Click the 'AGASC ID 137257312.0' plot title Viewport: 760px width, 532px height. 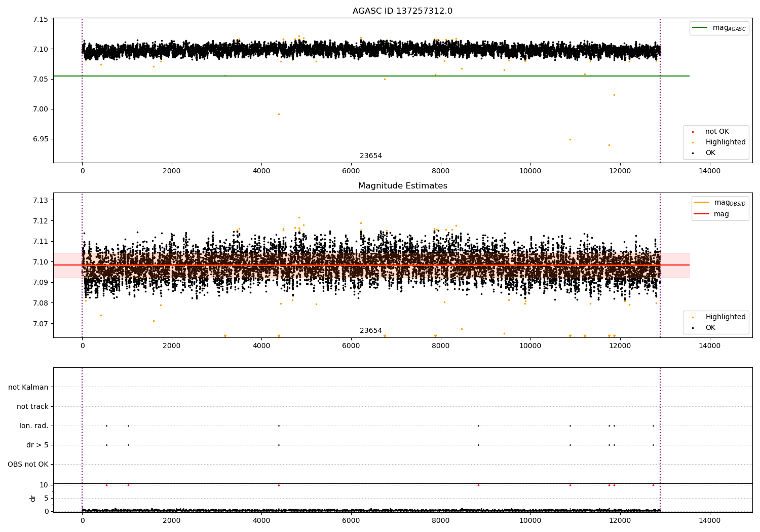tap(402, 11)
